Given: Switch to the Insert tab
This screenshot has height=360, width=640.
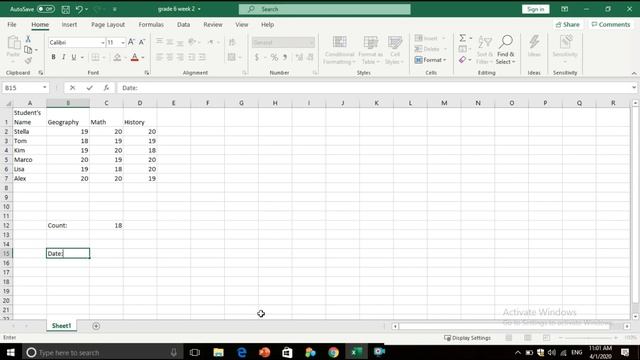Looking at the screenshot, I should [x=69, y=24].
